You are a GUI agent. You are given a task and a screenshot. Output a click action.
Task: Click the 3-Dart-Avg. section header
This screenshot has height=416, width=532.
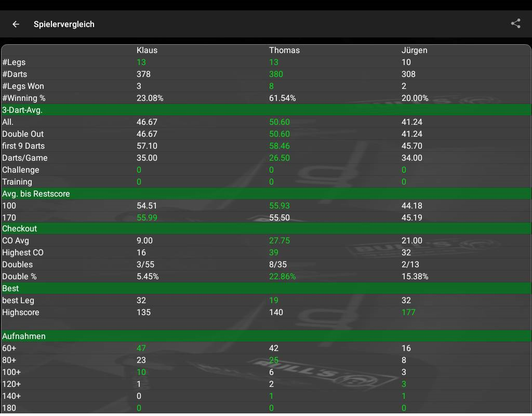point(22,110)
